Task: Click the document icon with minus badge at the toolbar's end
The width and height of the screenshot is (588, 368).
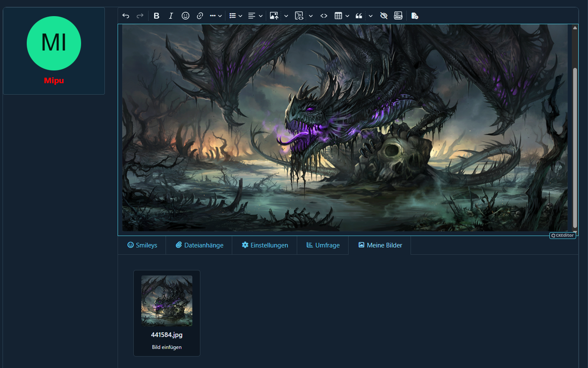Action: [415, 16]
